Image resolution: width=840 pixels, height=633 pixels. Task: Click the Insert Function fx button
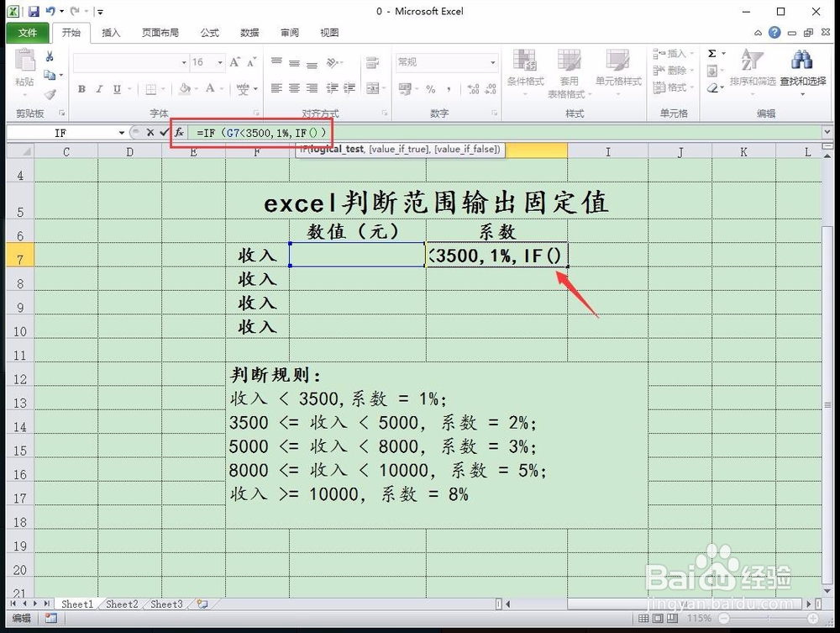pos(179,132)
